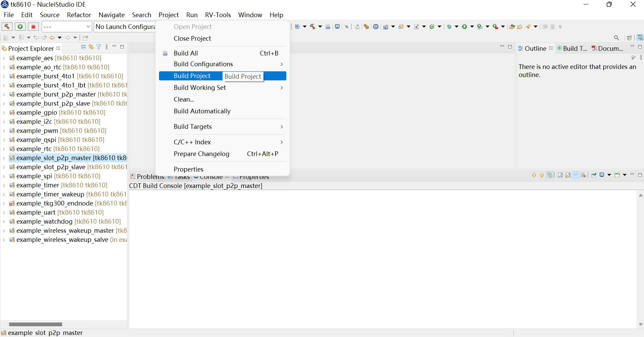This screenshot has width=644, height=337.
Task: Click the green bug Debug icon
Action: point(449,27)
